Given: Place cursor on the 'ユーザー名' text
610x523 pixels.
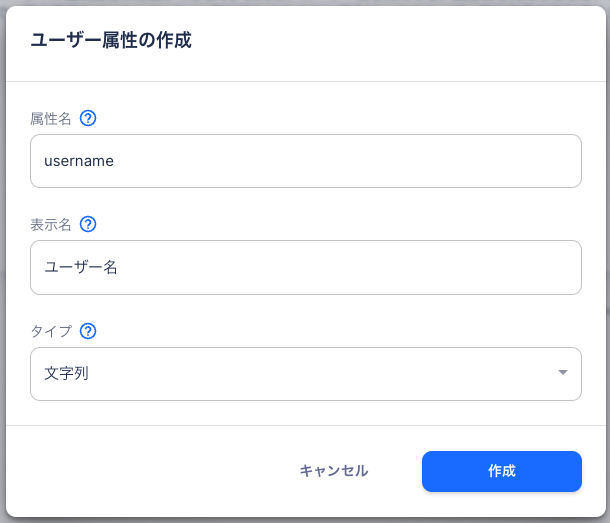Looking at the screenshot, I should pyautogui.click(x=81, y=268).
